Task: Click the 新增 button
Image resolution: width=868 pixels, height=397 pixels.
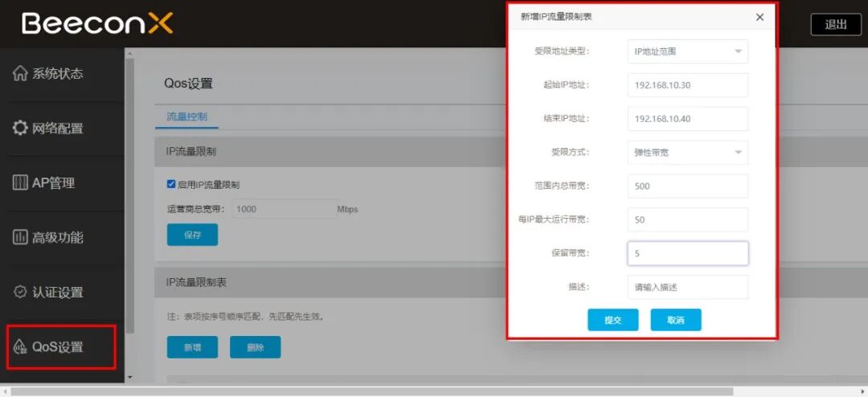Action: click(192, 347)
